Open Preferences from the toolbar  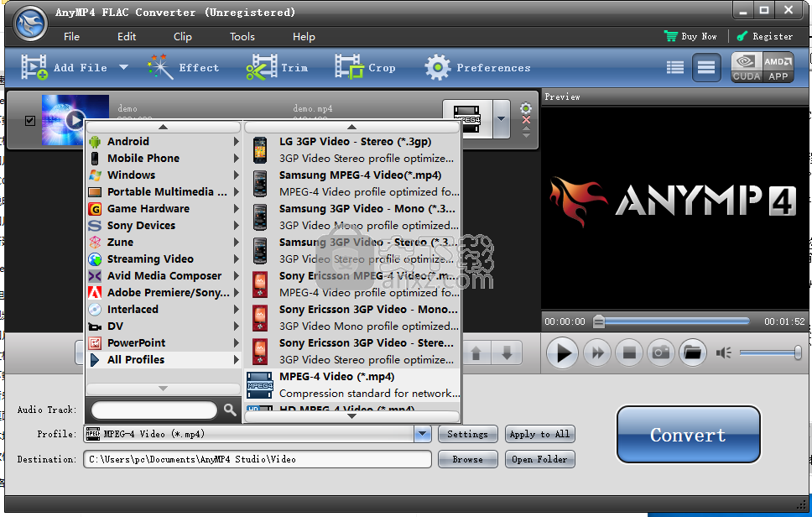tap(477, 67)
